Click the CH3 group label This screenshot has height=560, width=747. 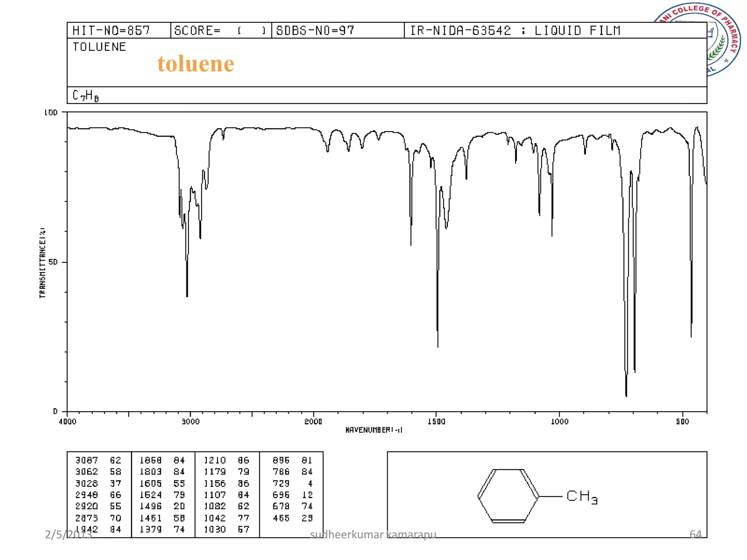pyautogui.click(x=582, y=497)
